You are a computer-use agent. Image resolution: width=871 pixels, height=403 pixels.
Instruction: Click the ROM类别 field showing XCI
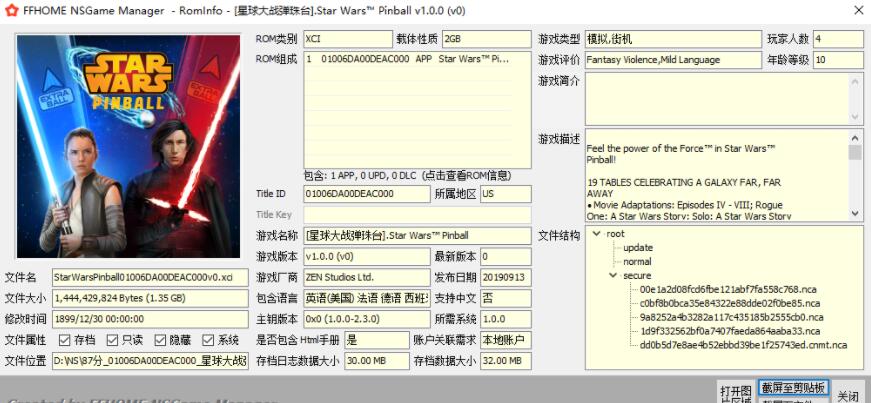tap(348, 39)
